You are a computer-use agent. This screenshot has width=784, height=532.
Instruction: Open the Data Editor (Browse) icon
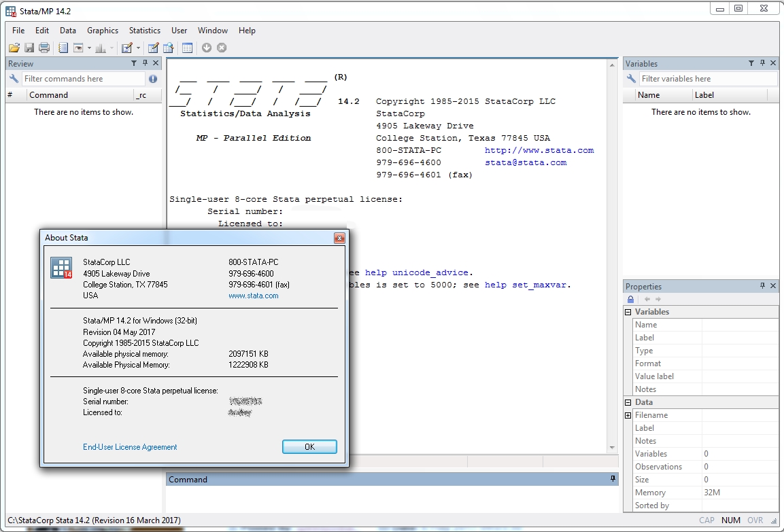[168, 48]
